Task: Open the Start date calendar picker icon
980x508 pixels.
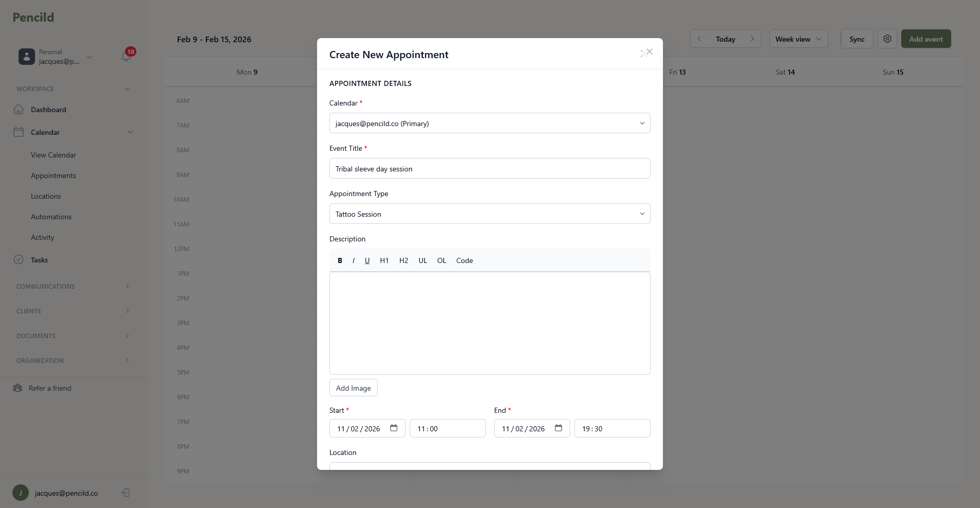Action: click(394, 428)
